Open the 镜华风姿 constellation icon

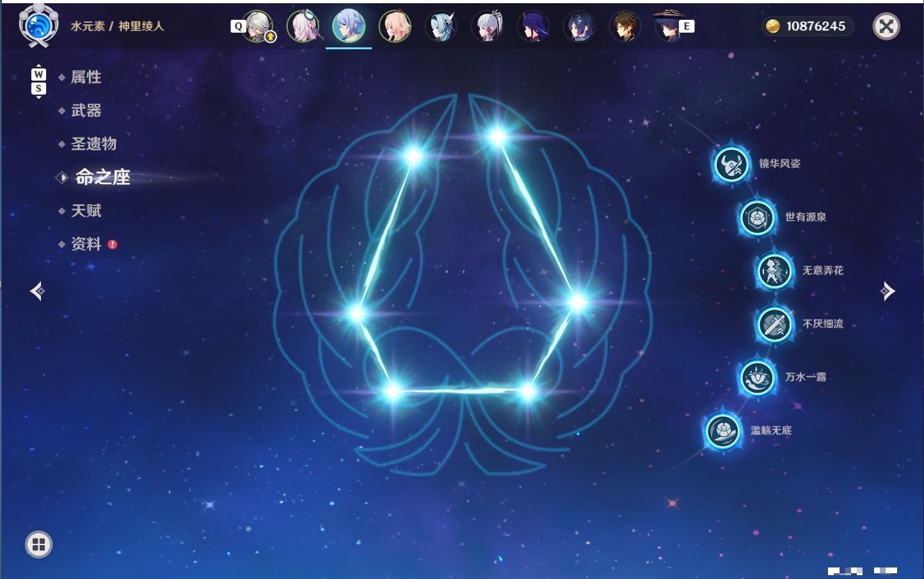click(731, 164)
